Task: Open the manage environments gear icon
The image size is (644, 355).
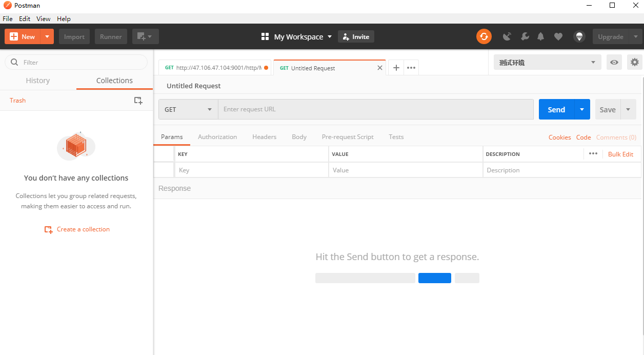Action: 635,62
